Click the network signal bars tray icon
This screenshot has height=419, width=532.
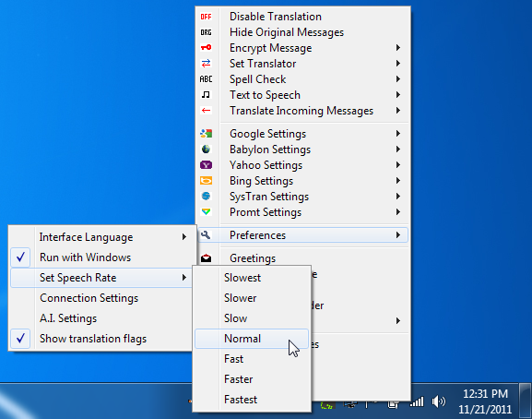pos(417,402)
